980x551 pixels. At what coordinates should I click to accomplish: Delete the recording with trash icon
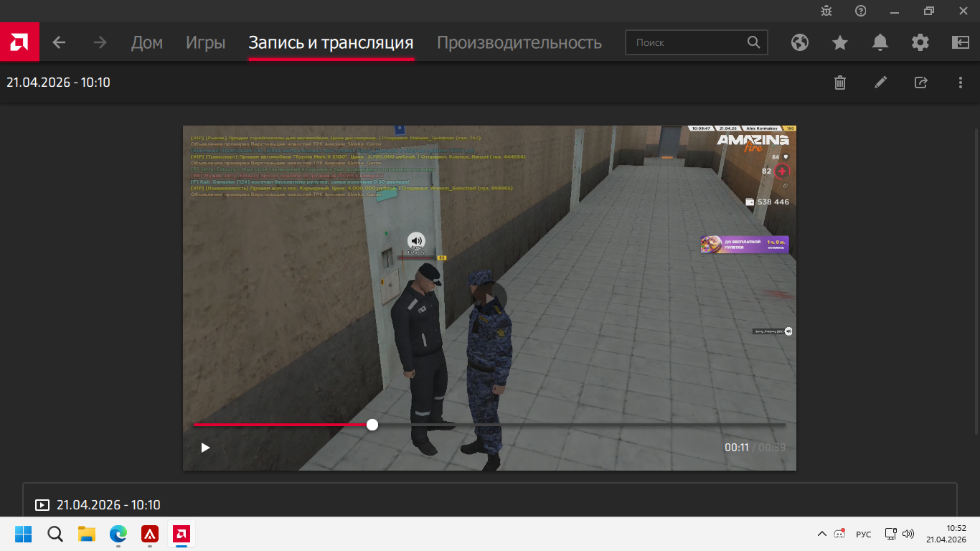point(840,83)
